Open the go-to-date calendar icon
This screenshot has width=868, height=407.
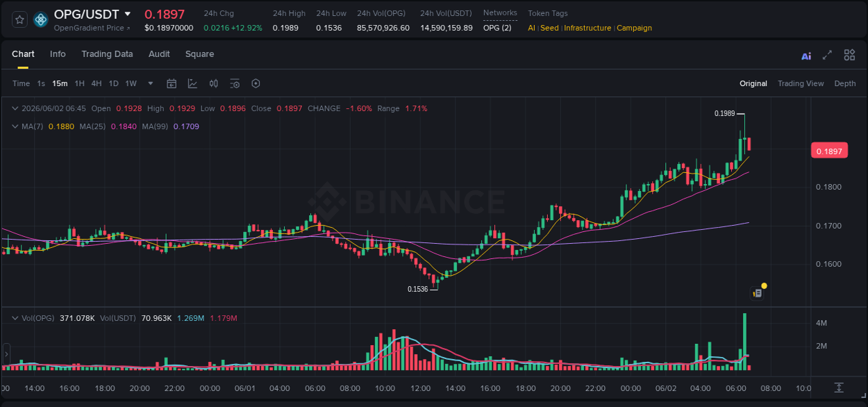pyautogui.click(x=172, y=83)
